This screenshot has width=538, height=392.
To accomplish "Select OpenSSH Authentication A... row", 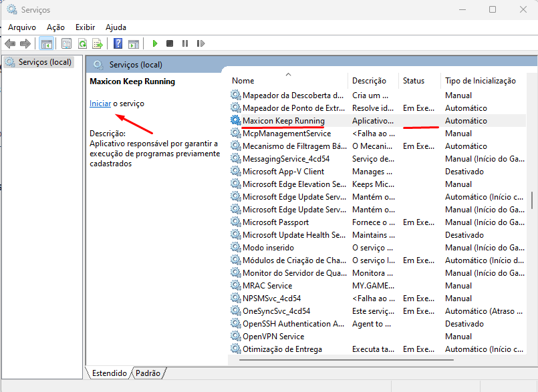I will [x=377, y=323].
